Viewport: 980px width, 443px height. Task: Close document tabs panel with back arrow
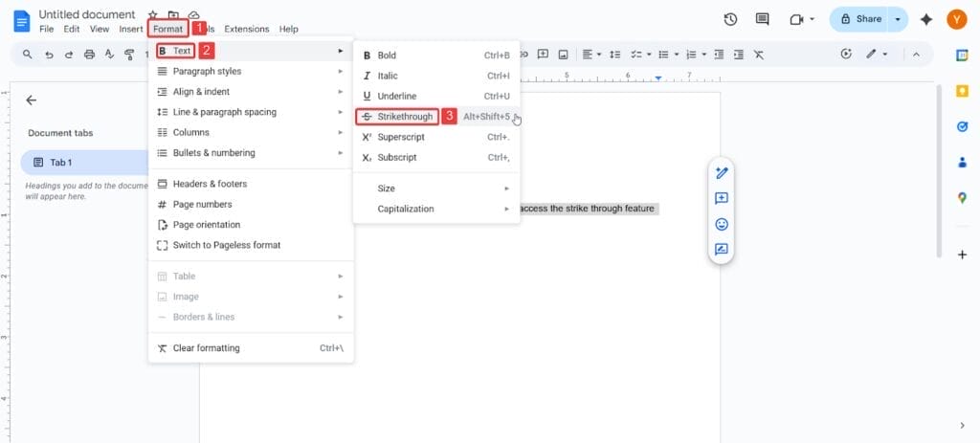31,100
